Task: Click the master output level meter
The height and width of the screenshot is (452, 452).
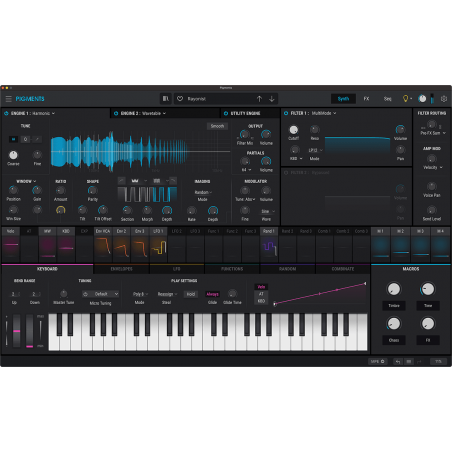Action: 432,99
